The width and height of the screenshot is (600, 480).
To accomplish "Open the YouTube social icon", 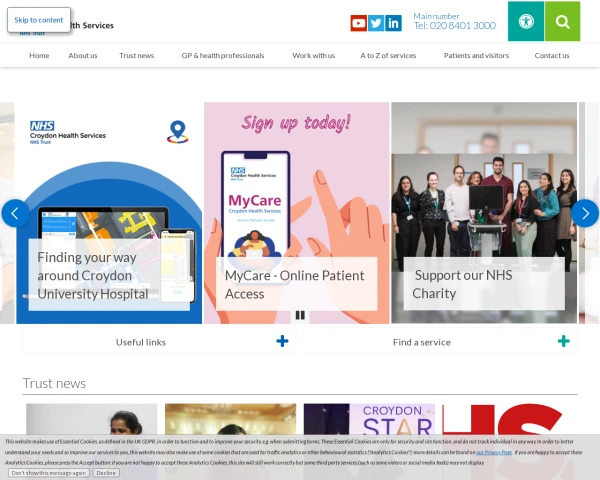I will pos(359,23).
